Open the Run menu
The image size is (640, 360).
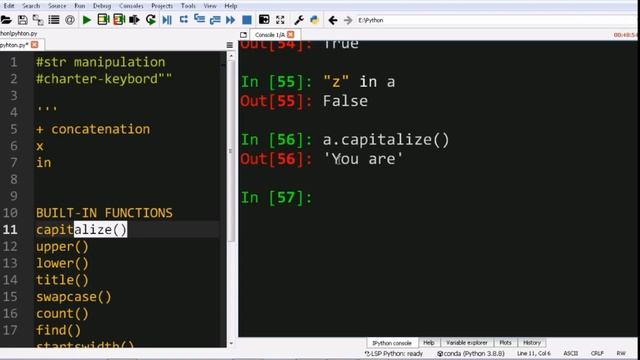[80, 6]
